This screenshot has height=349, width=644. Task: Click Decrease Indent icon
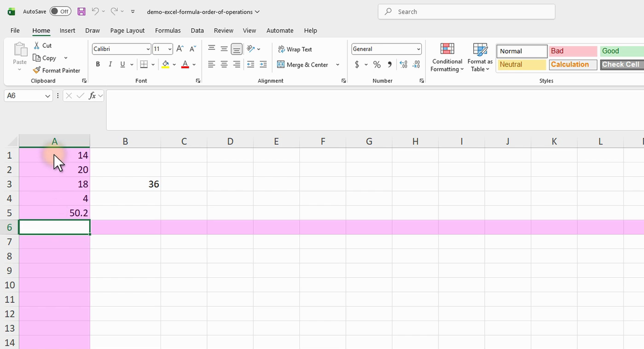251,65
